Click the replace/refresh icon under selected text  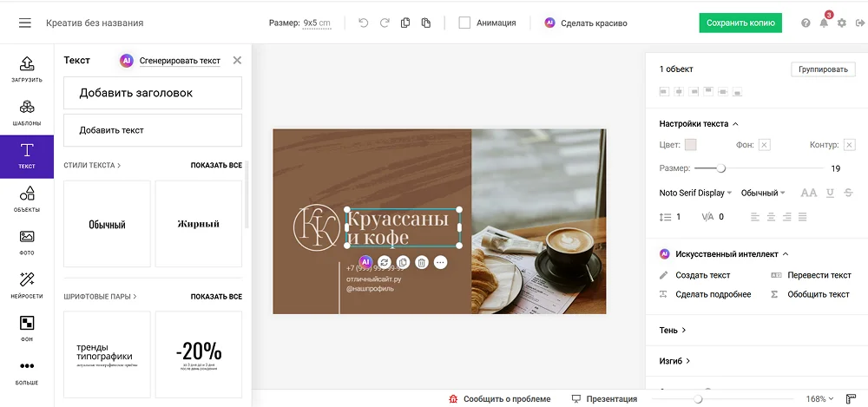384,262
